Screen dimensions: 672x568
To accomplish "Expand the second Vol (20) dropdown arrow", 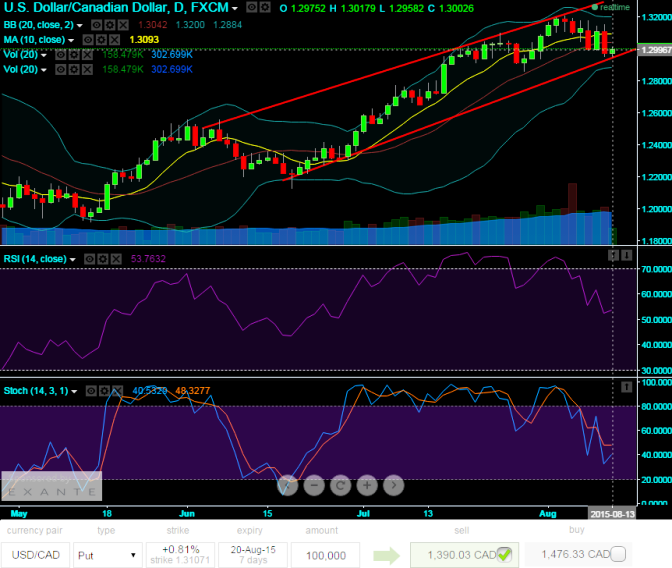I will [44, 70].
